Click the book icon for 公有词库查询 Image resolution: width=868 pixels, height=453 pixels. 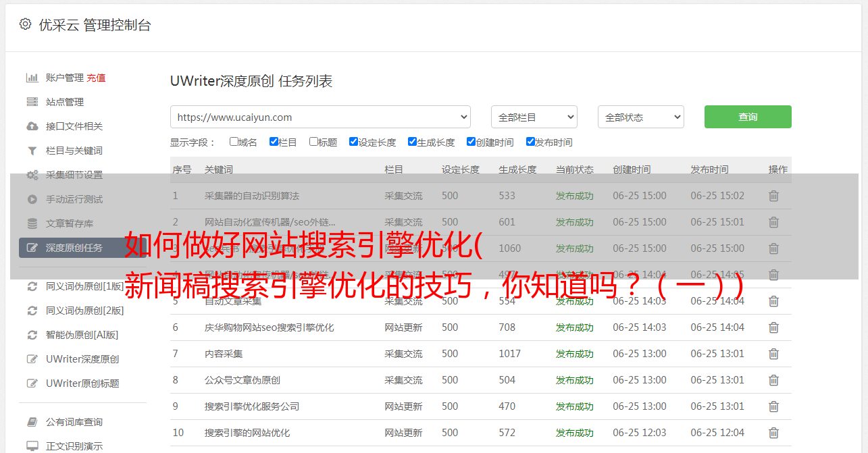coord(32,422)
